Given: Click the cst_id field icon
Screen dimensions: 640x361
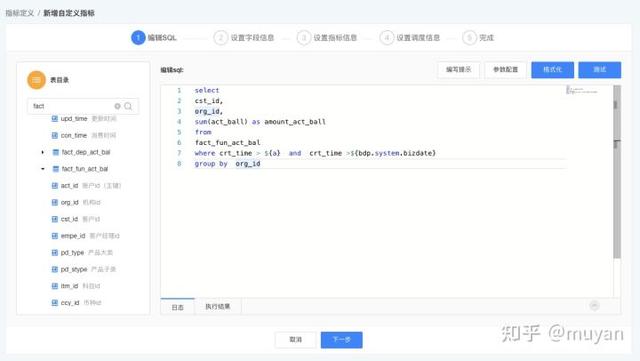Looking at the screenshot, I should click(55, 219).
